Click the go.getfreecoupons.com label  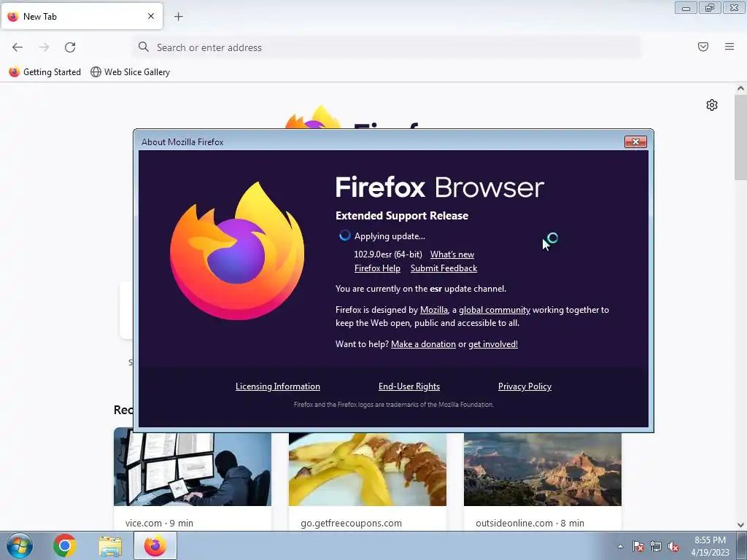pos(351,523)
